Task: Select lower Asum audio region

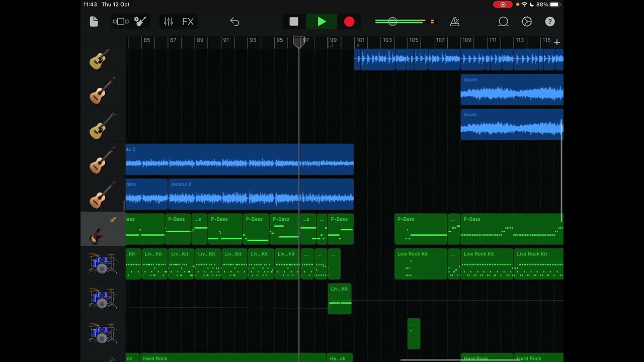Action: click(512, 124)
